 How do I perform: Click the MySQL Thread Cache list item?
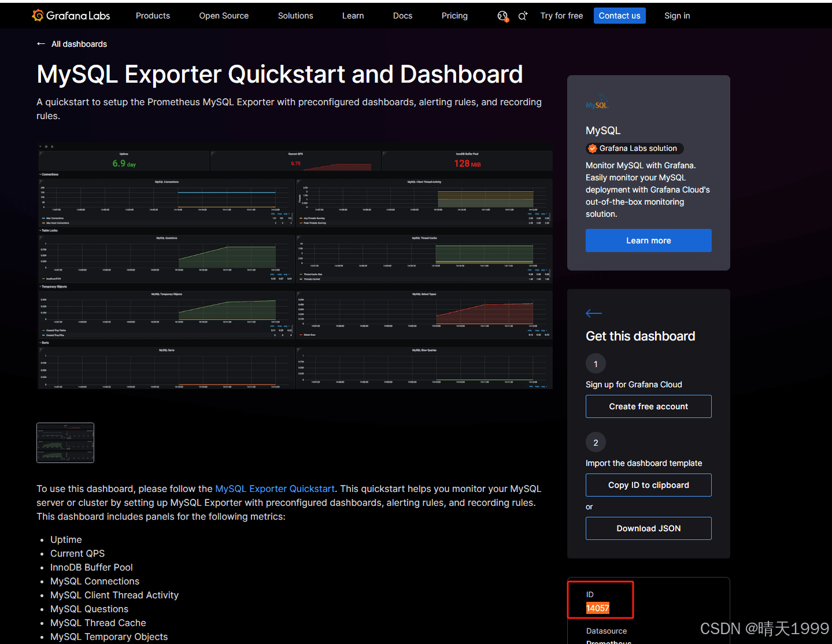click(x=98, y=623)
